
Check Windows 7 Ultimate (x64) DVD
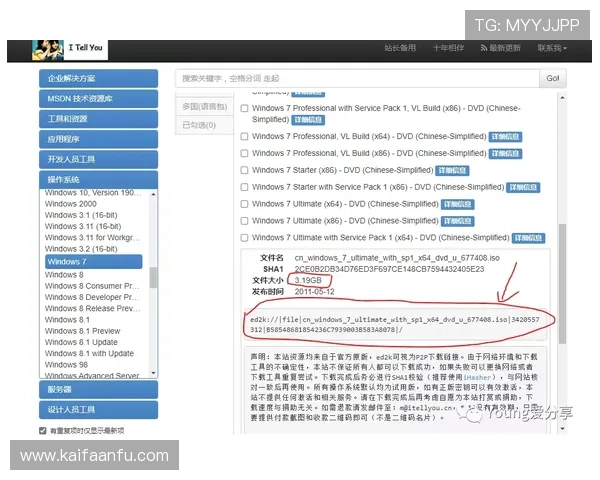244,204
